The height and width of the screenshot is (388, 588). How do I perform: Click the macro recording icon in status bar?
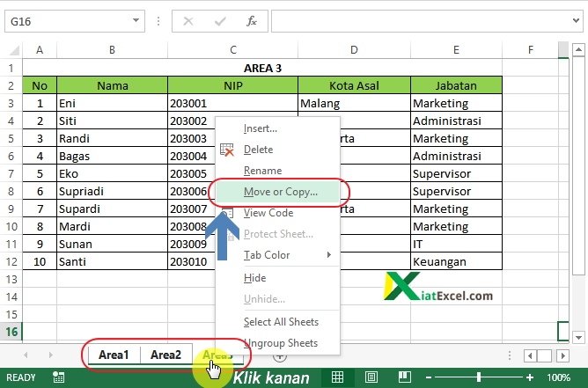[58, 377]
